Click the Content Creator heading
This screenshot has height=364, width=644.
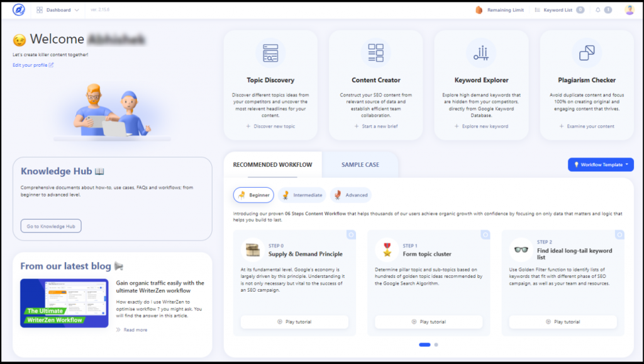[x=376, y=80]
